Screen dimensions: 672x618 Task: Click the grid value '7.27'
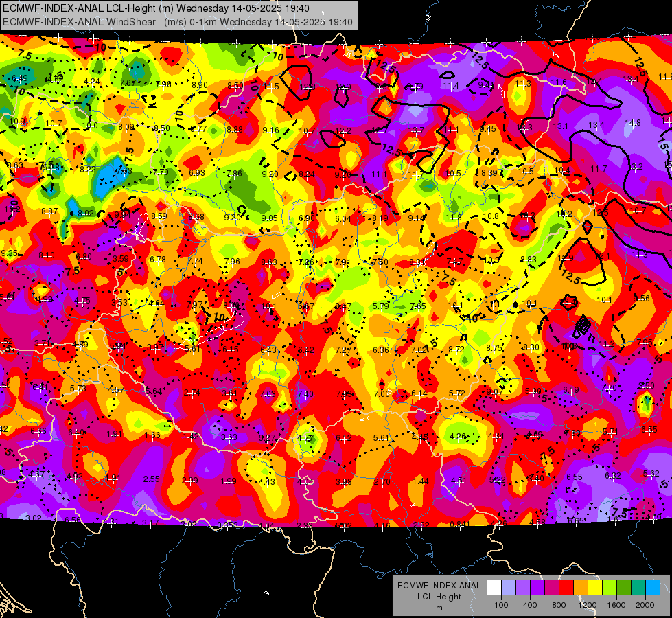pos(343,350)
